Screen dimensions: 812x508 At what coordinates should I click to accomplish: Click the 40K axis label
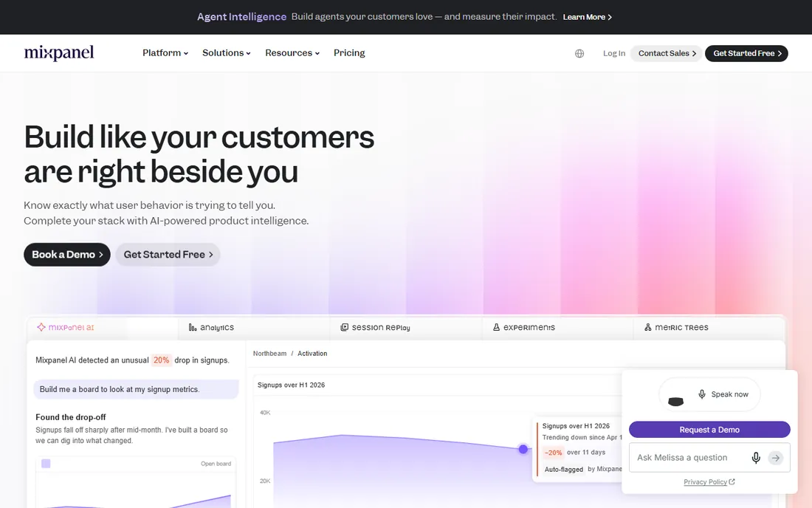(x=265, y=413)
